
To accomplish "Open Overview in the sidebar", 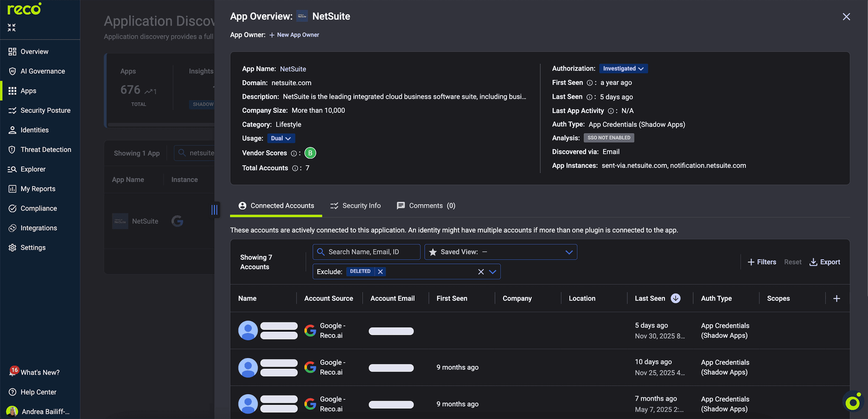I will [x=34, y=52].
